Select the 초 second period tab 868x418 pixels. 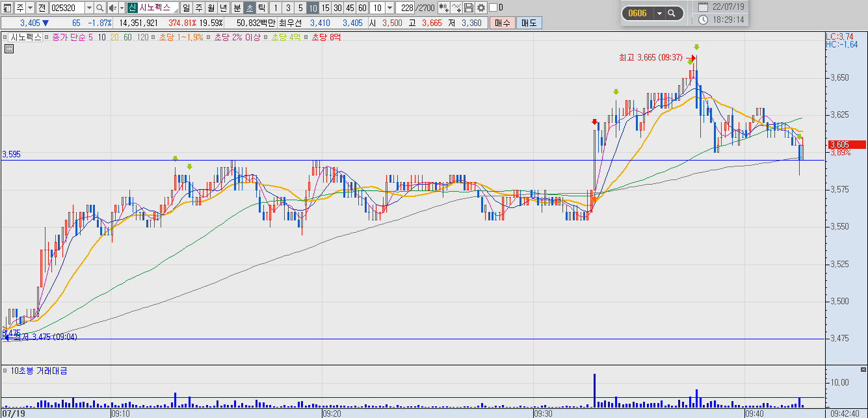click(249, 8)
